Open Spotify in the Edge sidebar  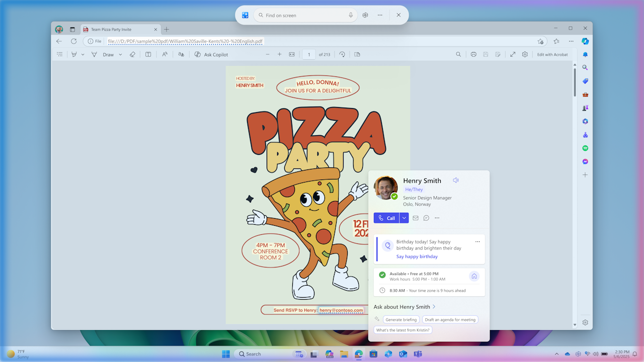point(585,148)
